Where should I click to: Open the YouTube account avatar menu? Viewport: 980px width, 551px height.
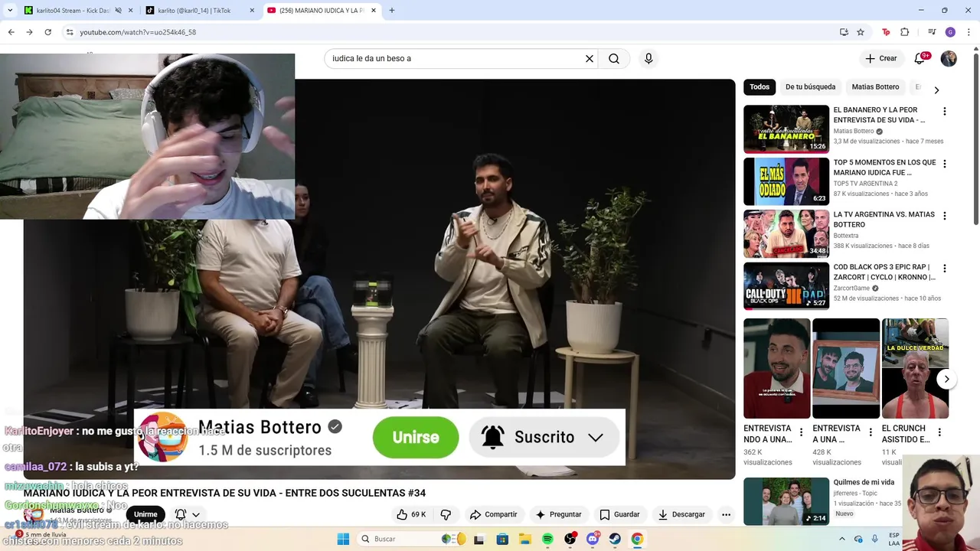pyautogui.click(x=949, y=58)
